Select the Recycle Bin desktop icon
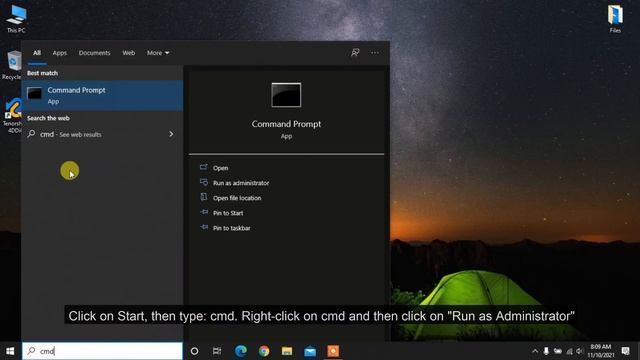 tap(12, 65)
